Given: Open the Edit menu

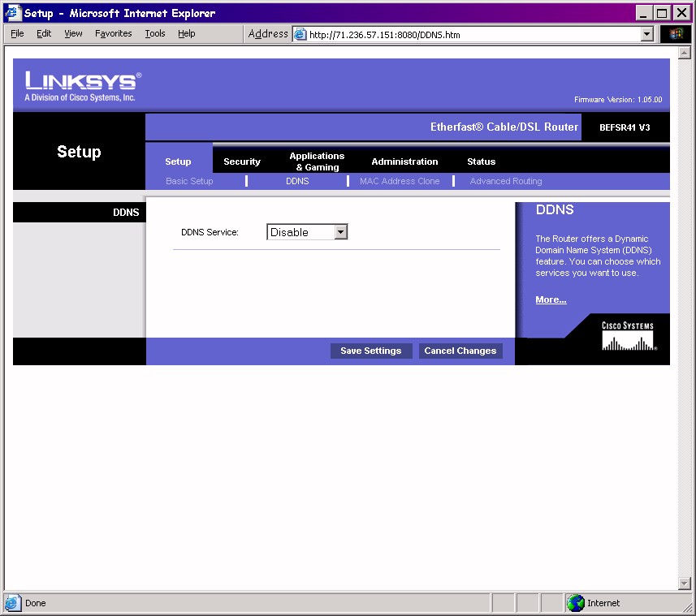Looking at the screenshot, I should (44, 34).
